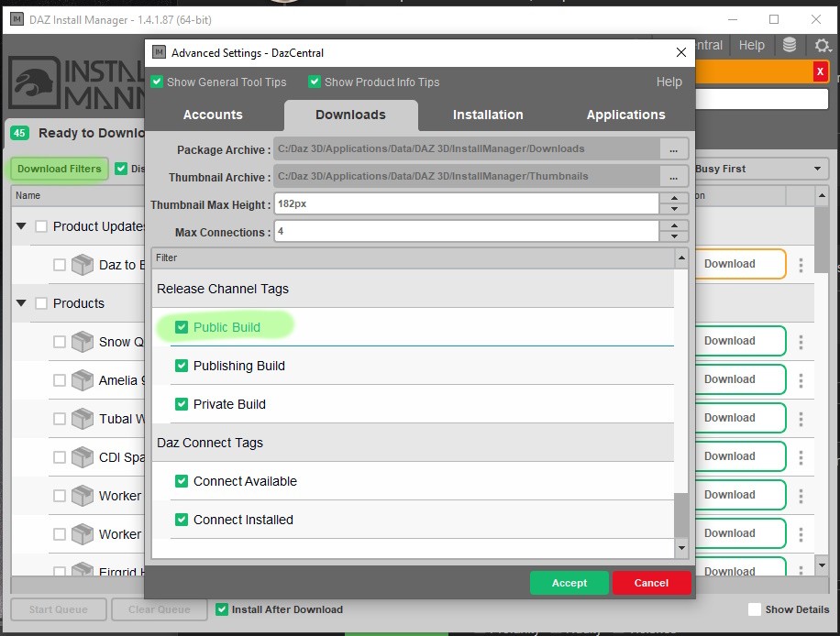The width and height of the screenshot is (840, 636).
Task: Download the Tubal W product
Action: click(x=740, y=418)
